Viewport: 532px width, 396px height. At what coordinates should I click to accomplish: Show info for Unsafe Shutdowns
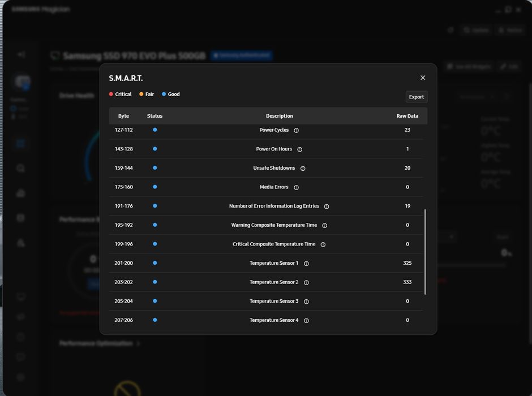[x=303, y=168]
